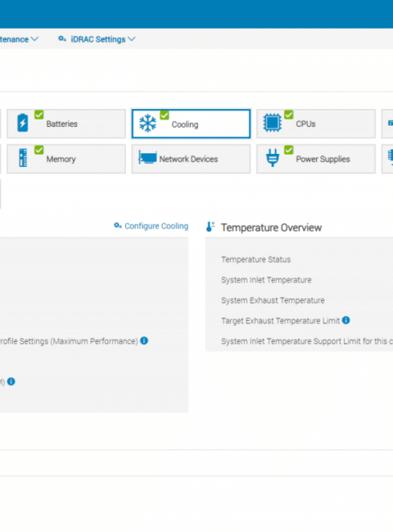
Task: Select the Temperature Overview heading
Action: tap(271, 228)
